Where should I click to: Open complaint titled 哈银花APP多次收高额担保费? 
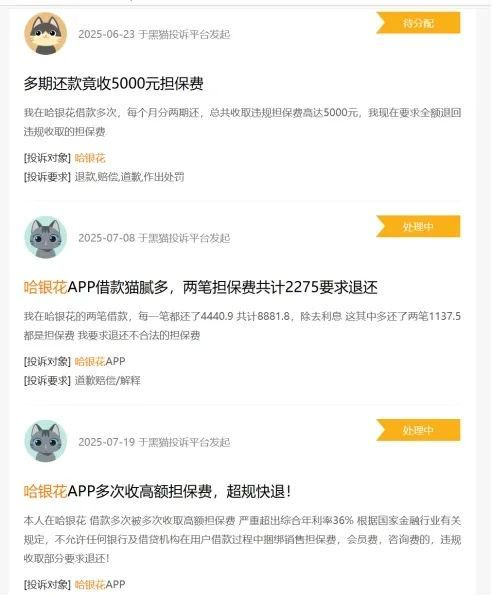click(157, 491)
